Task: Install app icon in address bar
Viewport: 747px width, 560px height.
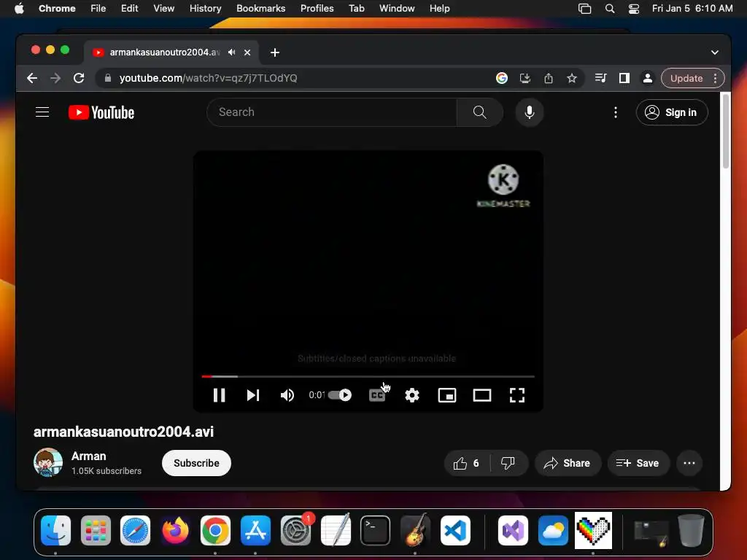Action: [x=525, y=78]
